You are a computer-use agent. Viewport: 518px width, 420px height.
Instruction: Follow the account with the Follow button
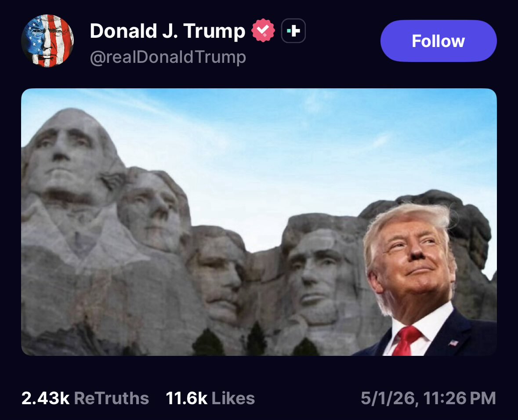point(438,41)
